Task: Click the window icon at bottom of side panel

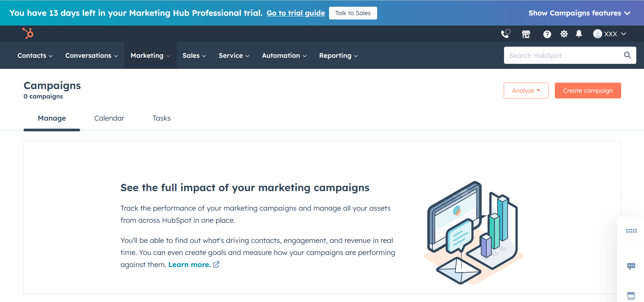Action: point(631,296)
